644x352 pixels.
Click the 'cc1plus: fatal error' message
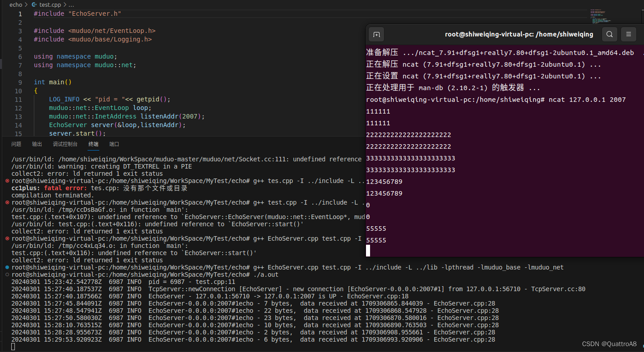pyautogui.click(x=99, y=188)
